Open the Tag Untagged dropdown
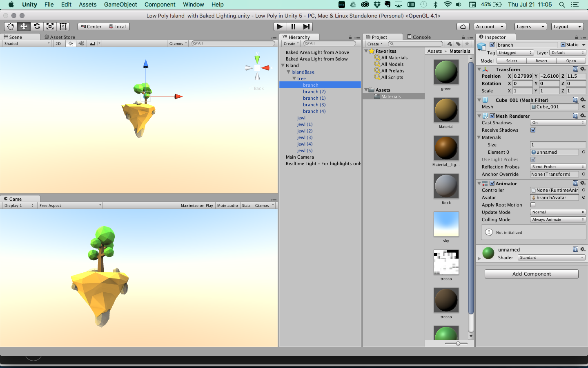 tap(515, 53)
